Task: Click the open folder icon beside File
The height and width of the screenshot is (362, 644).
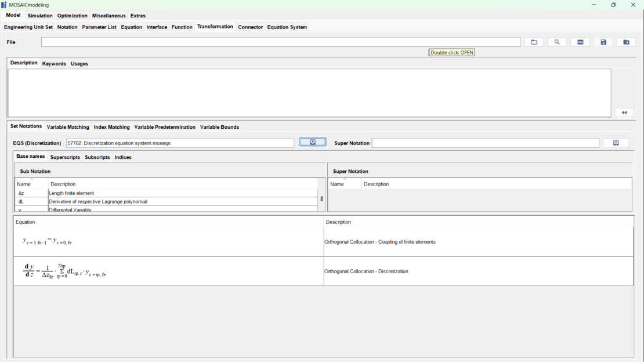Action: [534, 42]
